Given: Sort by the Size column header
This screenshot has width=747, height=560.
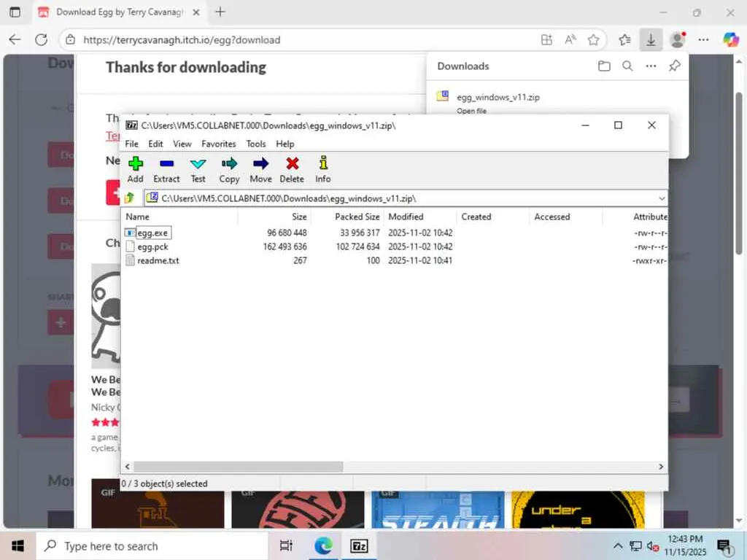Looking at the screenshot, I should [274, 217].
